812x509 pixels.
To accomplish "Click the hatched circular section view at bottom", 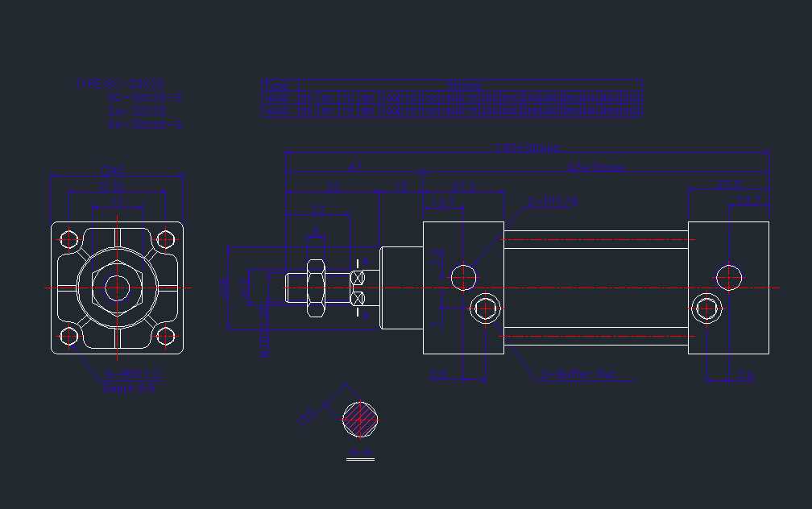I will point(358,417).
